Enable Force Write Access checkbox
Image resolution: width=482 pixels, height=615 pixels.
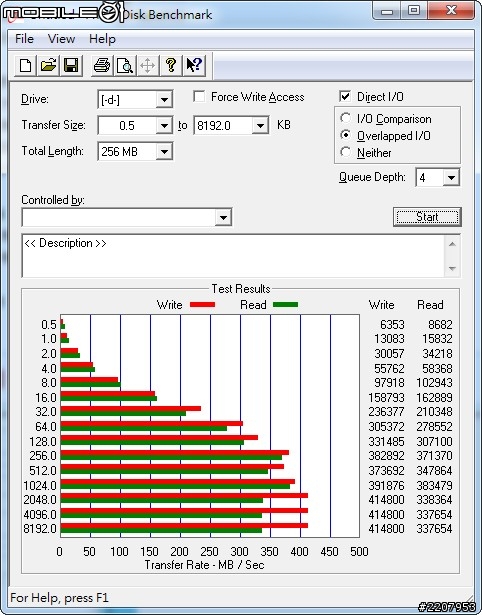click(x=199, y=96)
